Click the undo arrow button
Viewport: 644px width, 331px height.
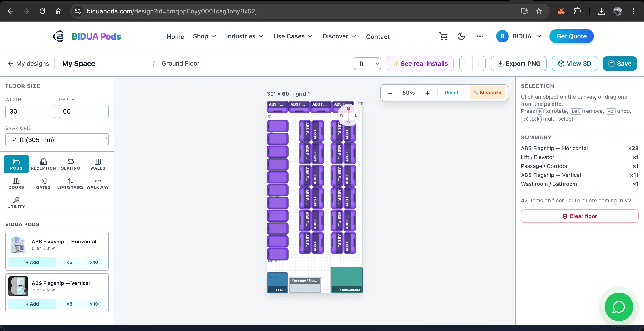466,64
